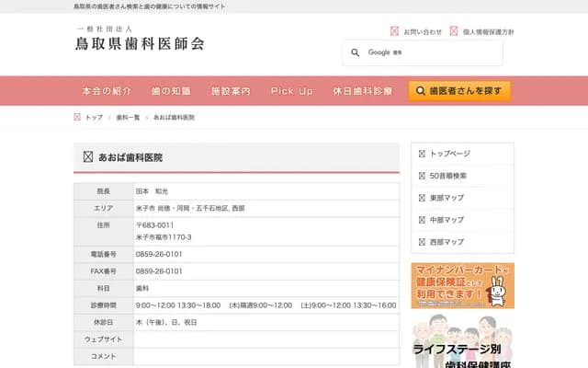This screenshot has width=588, height=368.
Task: Open 中部マップ from the sidebar
Action: [447, 220]
